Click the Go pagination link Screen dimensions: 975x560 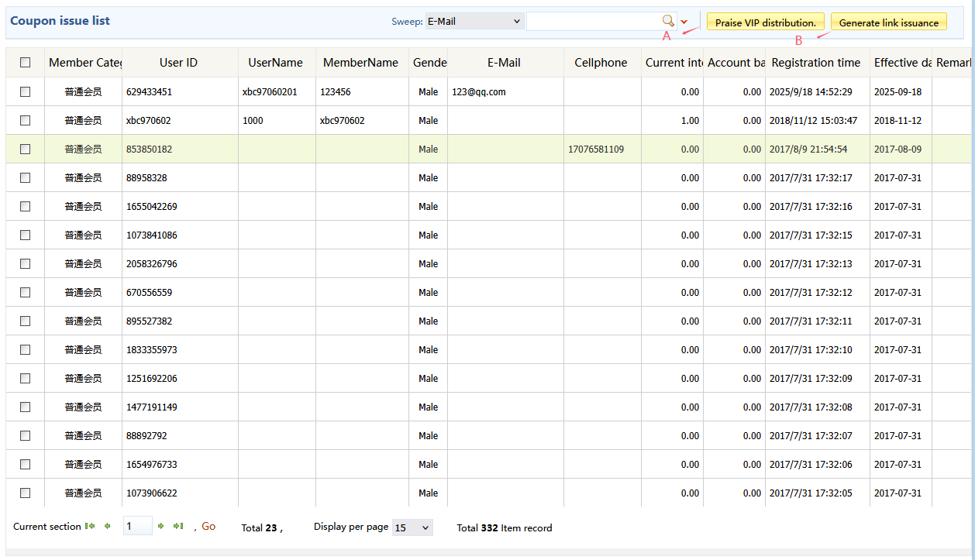208,527
